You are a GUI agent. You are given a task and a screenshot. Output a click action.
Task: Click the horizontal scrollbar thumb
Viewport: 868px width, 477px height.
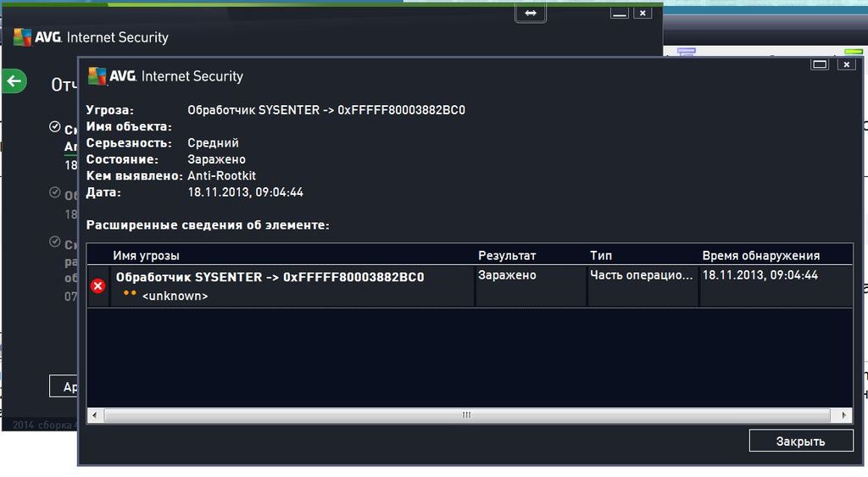(466, 415)
